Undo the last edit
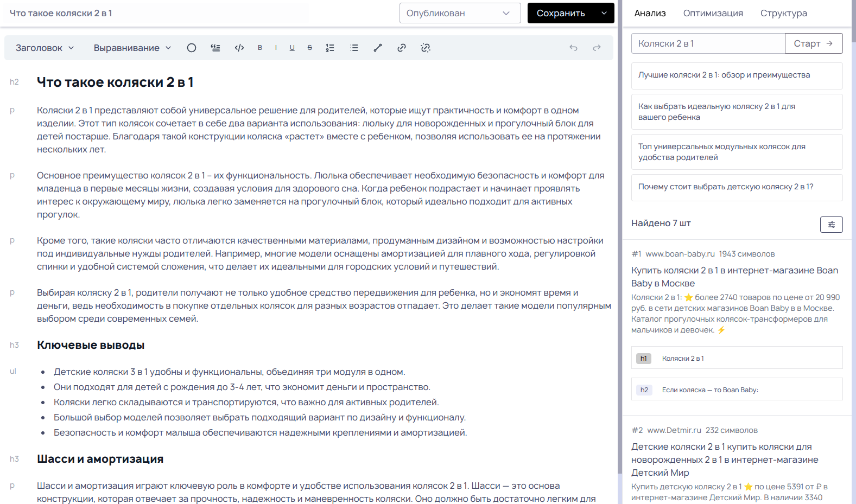 click(x=573, y=48)
